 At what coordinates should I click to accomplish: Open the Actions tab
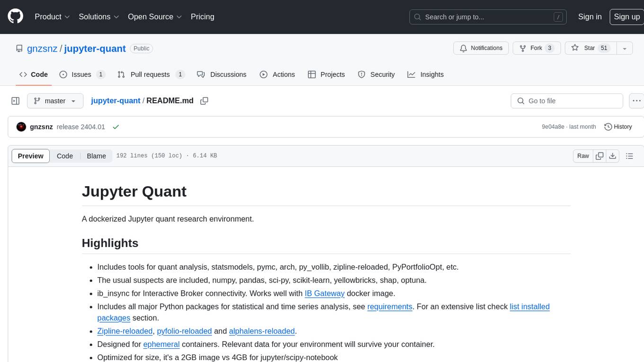point(277,74)
